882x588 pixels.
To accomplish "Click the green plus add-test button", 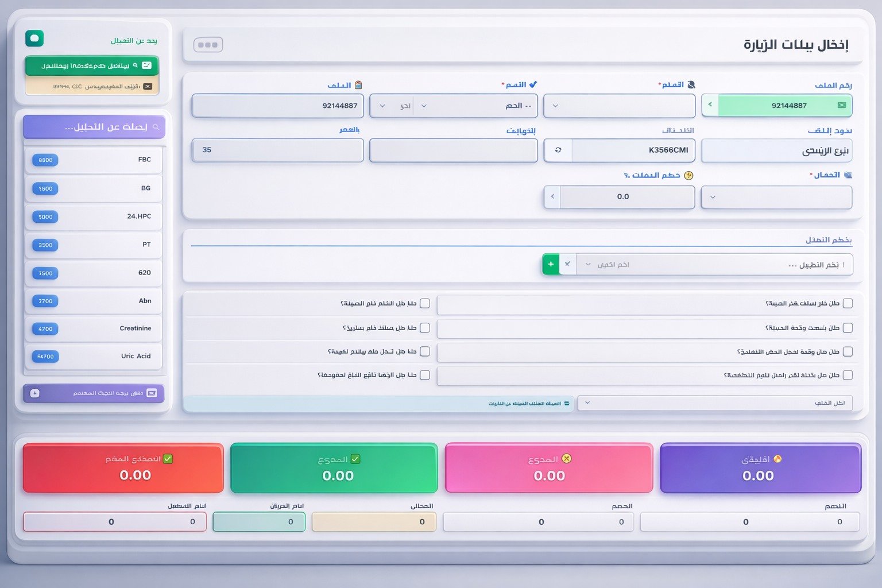I will [551, 264].
